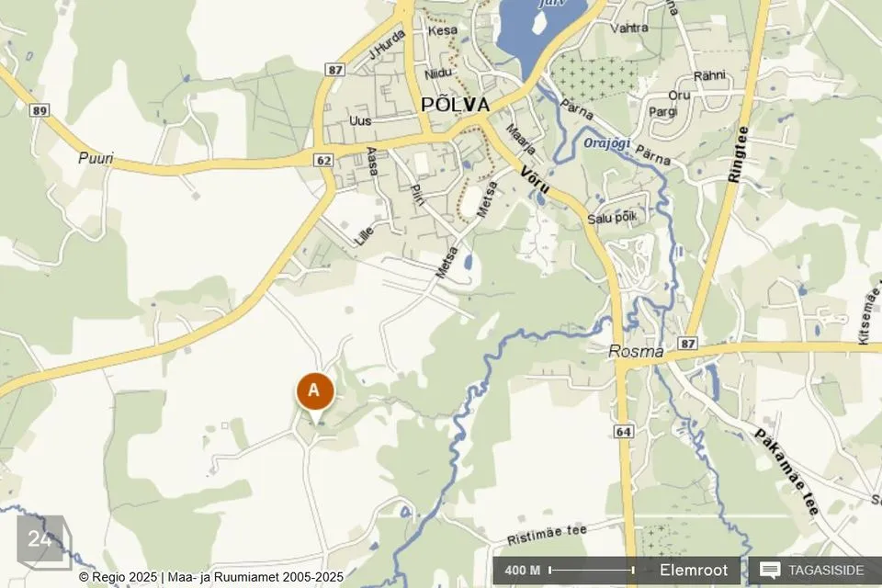
Task: Click the Ristimäe tee road label
Action: pos(547,535)
